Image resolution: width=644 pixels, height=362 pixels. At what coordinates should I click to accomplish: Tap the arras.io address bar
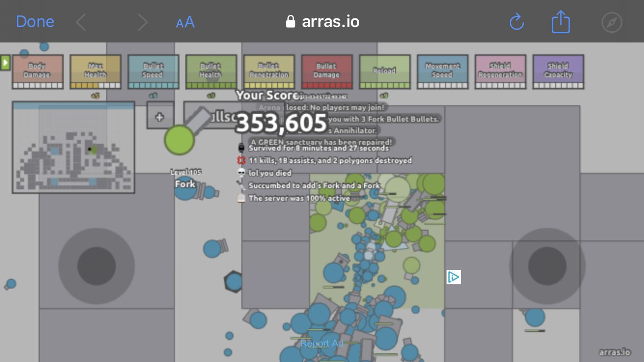pyautogui.click(x=322, y=22)
